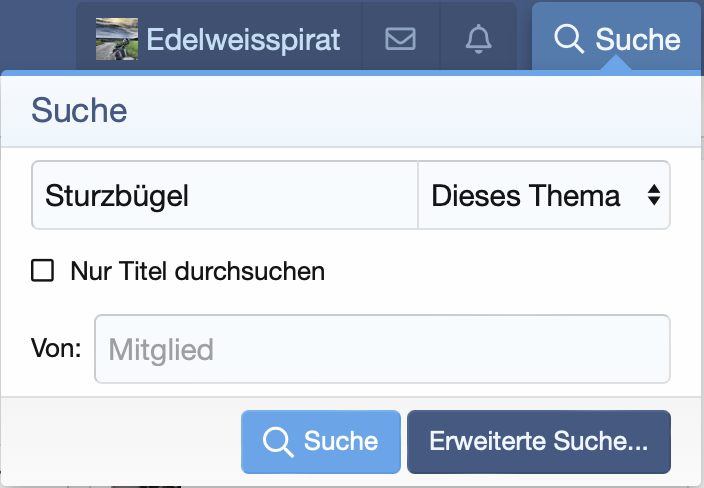The height and width of the screenshot is (488, 704).
Task: Open the envelope messages icon
Action: (x=400, y=39)
